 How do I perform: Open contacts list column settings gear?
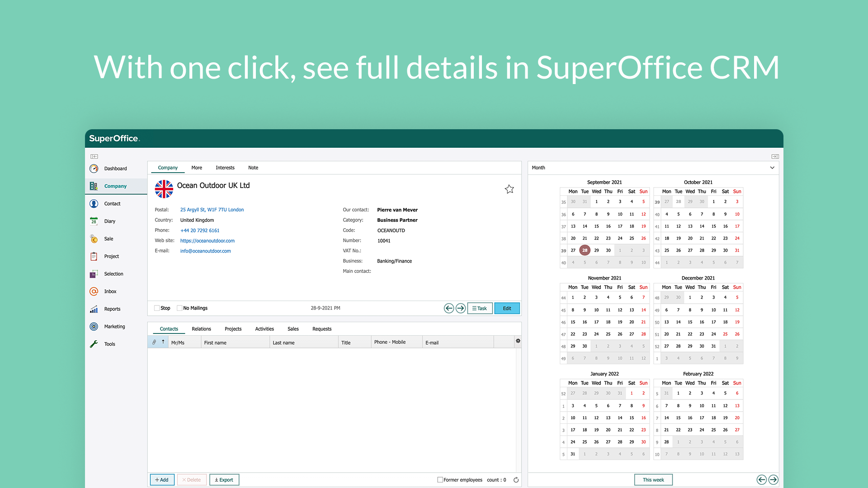(518, 341)
